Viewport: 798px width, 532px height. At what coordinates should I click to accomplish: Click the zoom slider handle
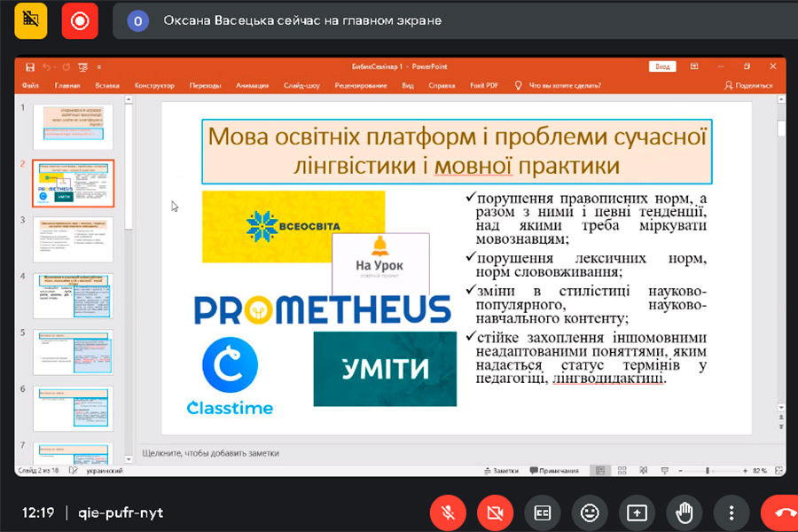click(708, 471)
